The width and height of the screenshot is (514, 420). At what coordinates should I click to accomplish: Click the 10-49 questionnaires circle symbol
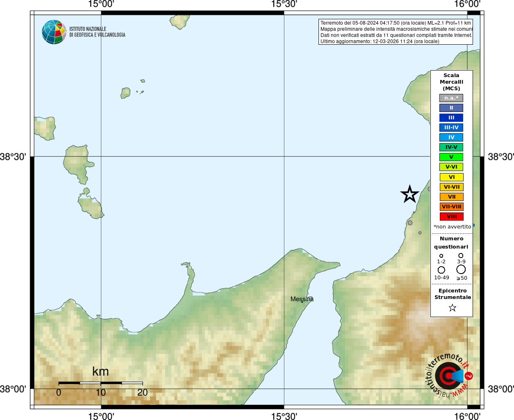pyautogui.click(x=441, y=269)
